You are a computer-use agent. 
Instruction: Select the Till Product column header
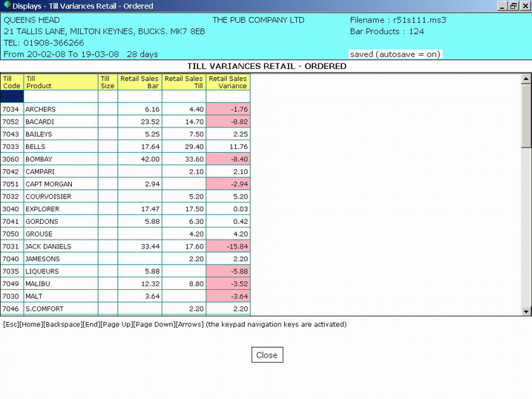pos(60,82)
